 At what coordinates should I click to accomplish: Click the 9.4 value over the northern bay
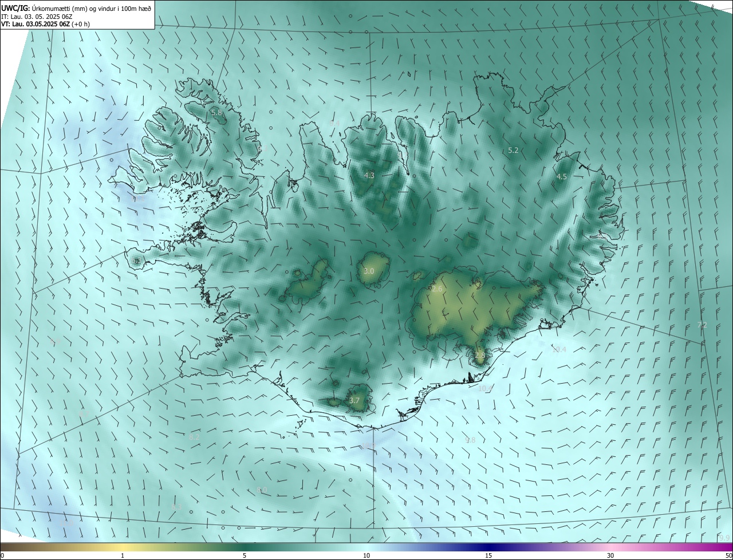point(335,123)
